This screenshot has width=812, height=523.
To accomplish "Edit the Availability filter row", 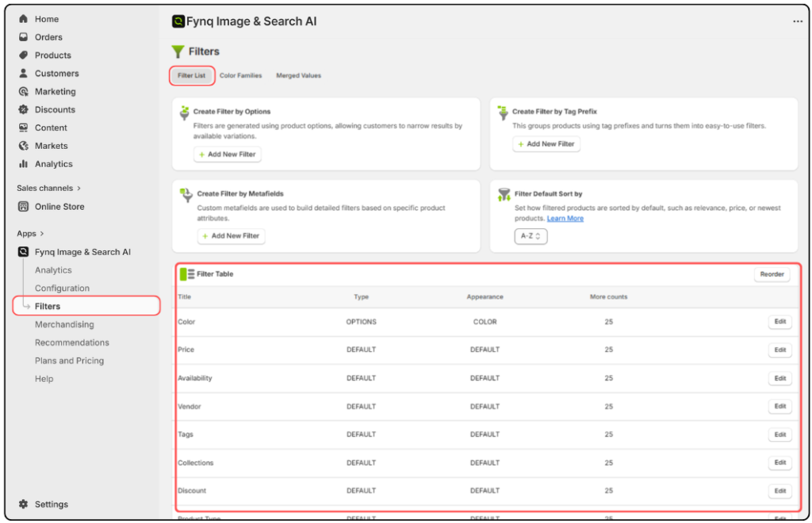I will 780,378.
